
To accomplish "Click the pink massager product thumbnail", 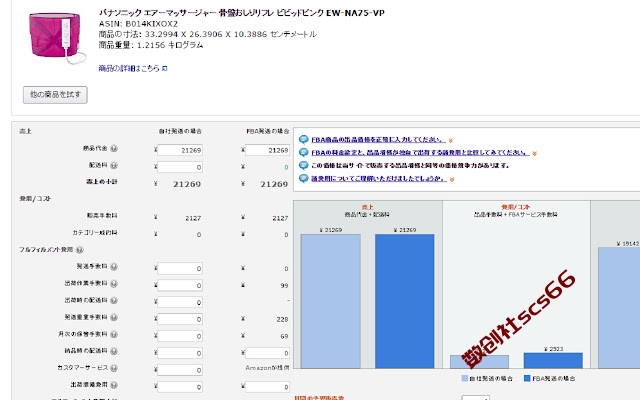I will [x=56, y=37].
